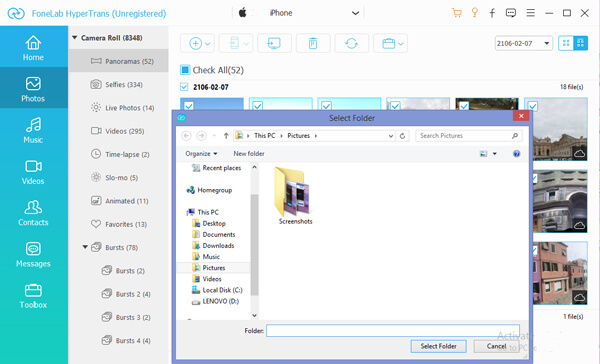Click New folder in dialog
Screen dimensions: 600x364
[249, 153]
